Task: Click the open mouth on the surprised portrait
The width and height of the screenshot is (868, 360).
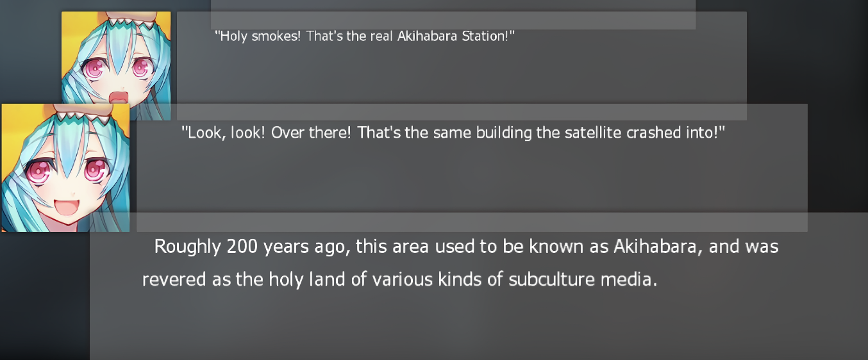Action: point(119,97)
